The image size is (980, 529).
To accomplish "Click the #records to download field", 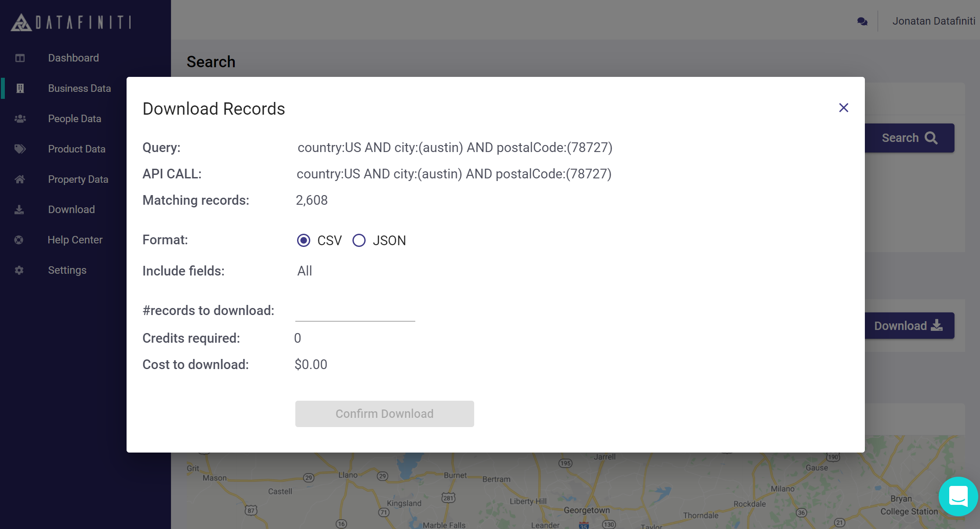I will [x=355, y=311].
